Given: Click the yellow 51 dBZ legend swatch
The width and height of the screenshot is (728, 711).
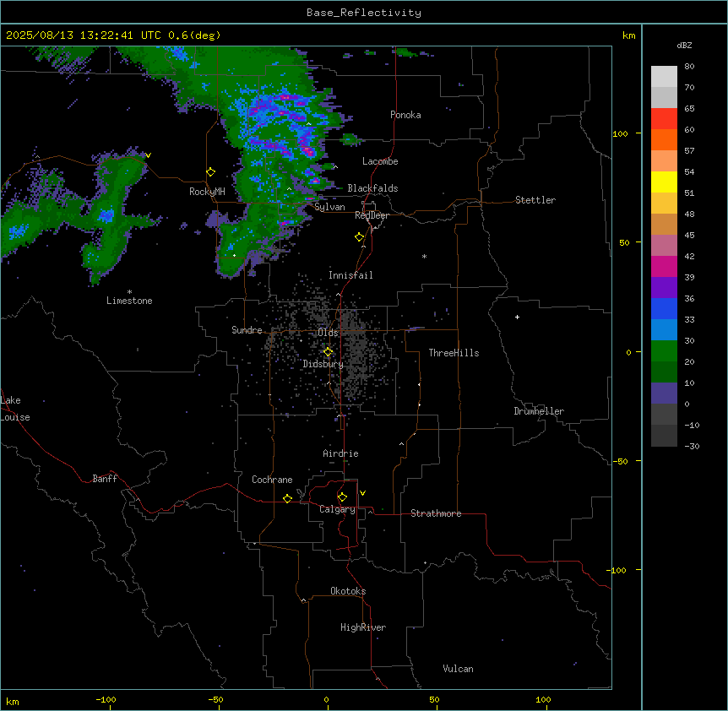Looking at the screenshot, I should tap(664, 182).
